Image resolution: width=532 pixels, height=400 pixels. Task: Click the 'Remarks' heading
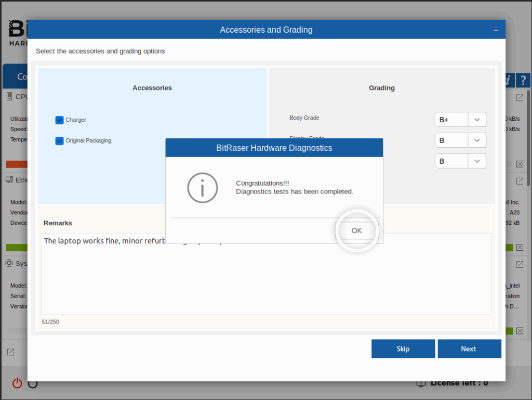58,223
